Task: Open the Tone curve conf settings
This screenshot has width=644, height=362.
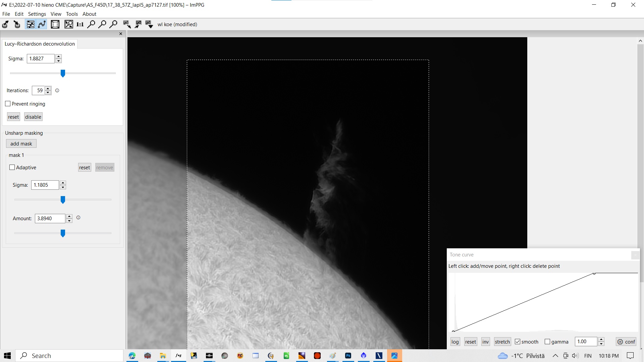Action: pyautogui.click(x=626, y=342)
